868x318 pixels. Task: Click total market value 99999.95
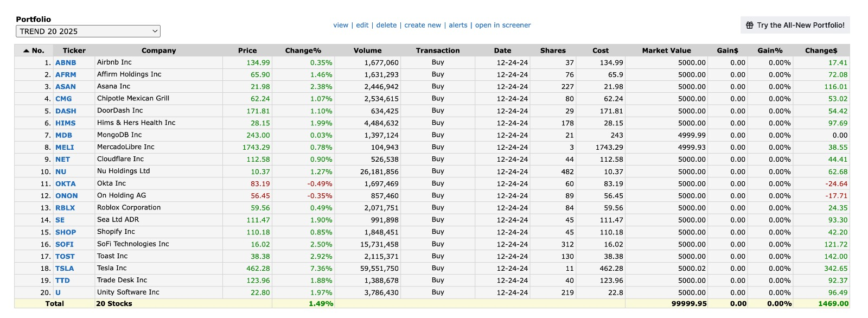coord(689,304)
